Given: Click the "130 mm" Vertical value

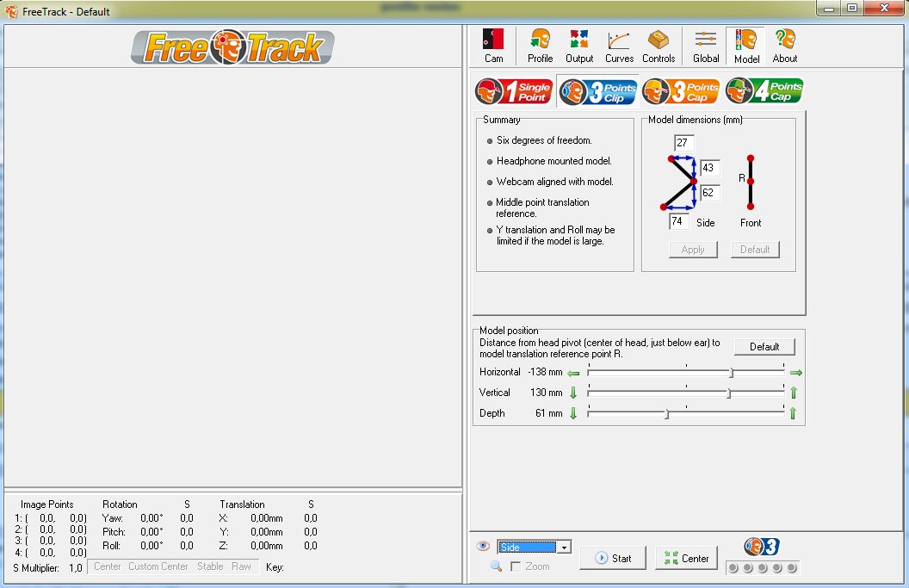Looking at the screenshot, I should click(546, 393).
